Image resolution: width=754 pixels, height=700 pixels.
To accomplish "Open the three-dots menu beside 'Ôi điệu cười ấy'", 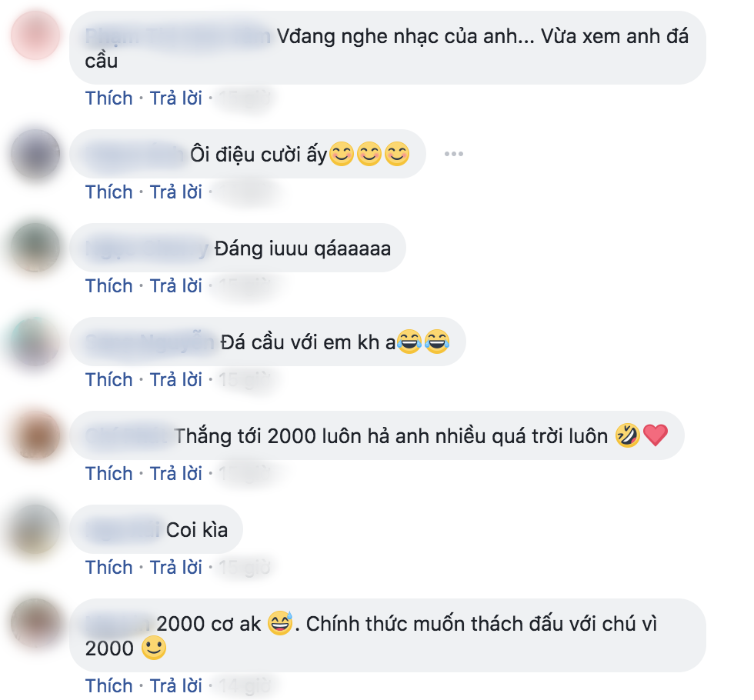I will pyautogui.click(x=453, y=154).
